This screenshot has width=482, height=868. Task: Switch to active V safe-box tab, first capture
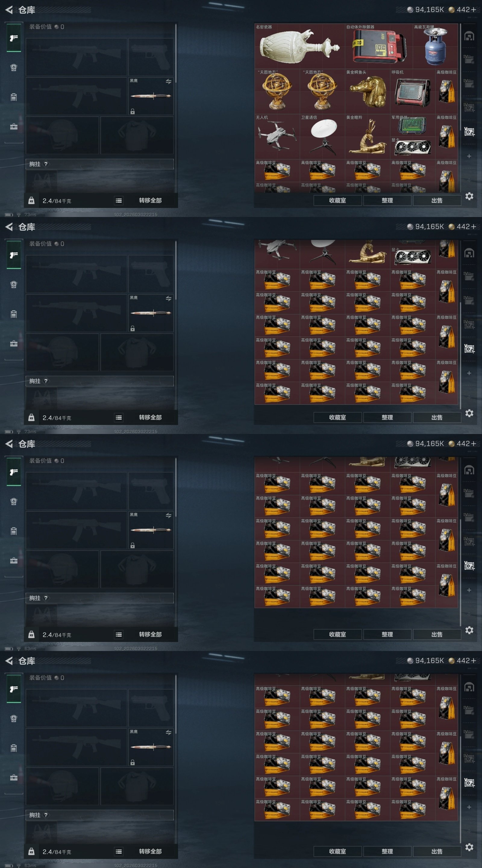pyautogui.click(x=469, y=131)
